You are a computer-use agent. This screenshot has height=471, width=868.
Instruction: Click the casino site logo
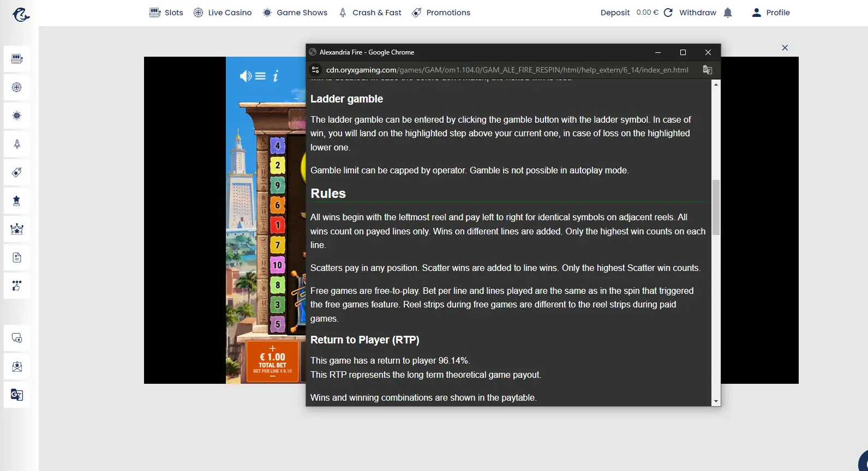click(x=21, y=14)
